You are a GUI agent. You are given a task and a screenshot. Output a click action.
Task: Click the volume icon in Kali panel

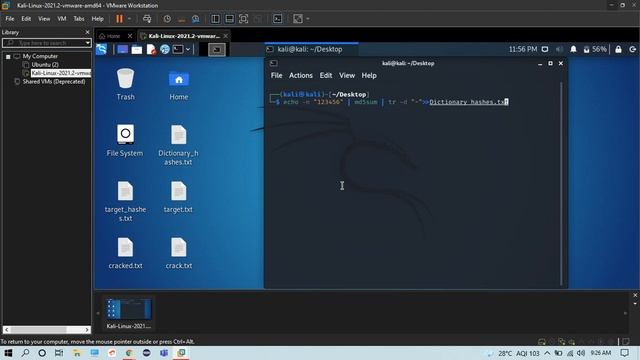[559, 49]
